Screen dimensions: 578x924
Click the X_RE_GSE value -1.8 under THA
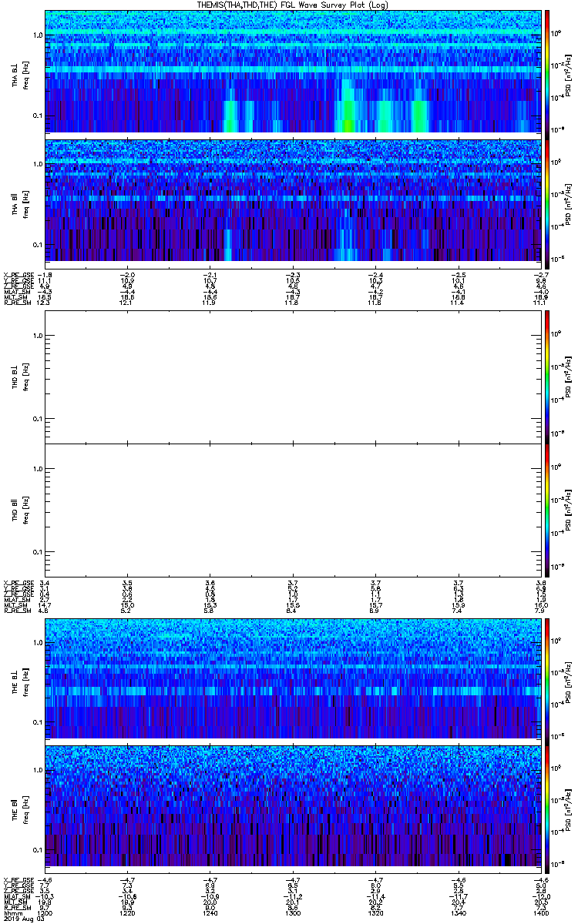(x=45, y=275)
